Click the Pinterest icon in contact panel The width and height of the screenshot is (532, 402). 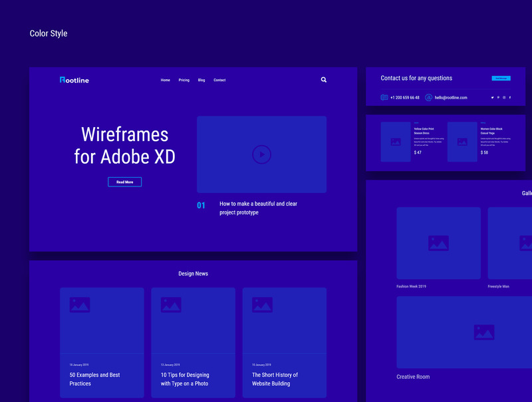(x=498, y=97)
